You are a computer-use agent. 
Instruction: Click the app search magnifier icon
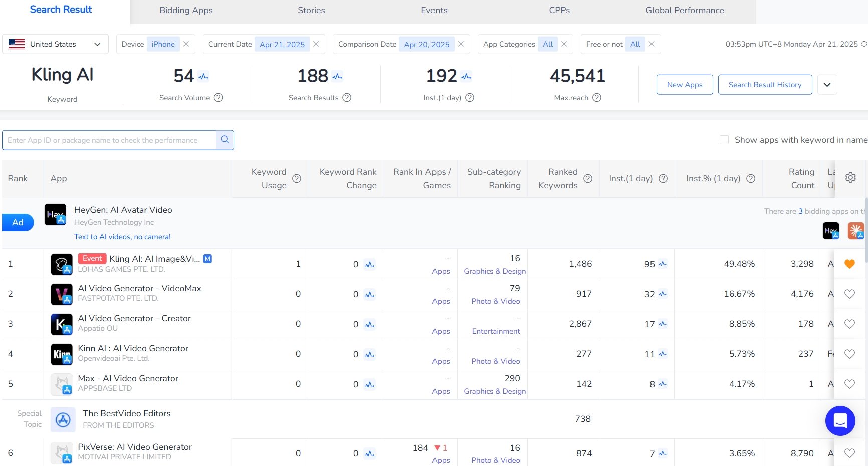point(225,140)
